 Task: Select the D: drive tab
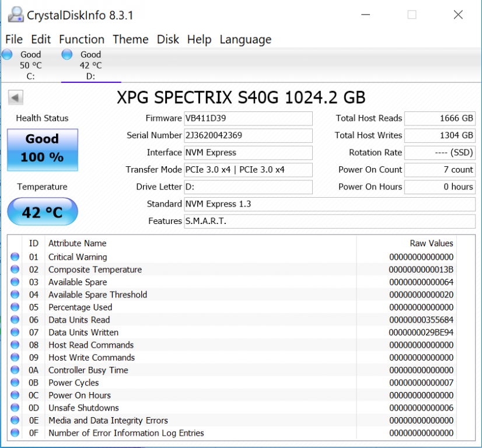pos(90,64)
